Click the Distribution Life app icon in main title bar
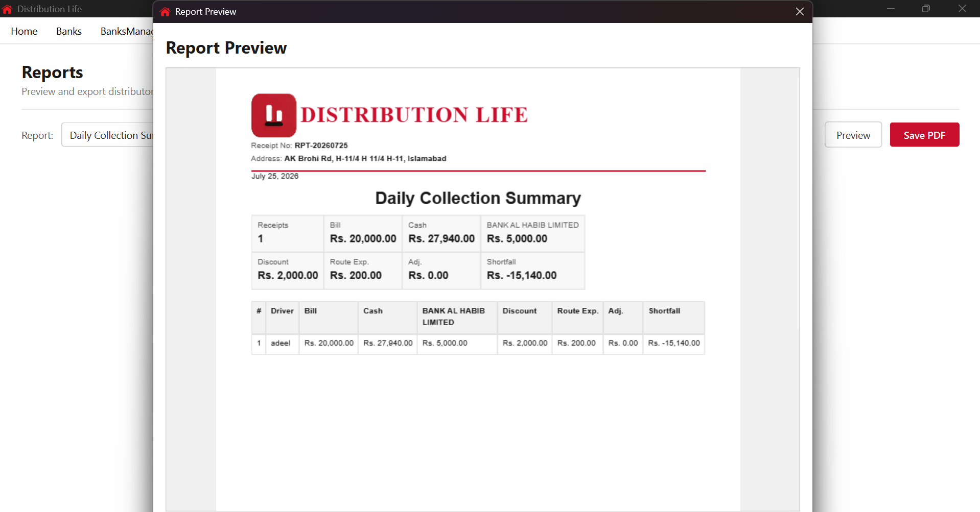 7,9
